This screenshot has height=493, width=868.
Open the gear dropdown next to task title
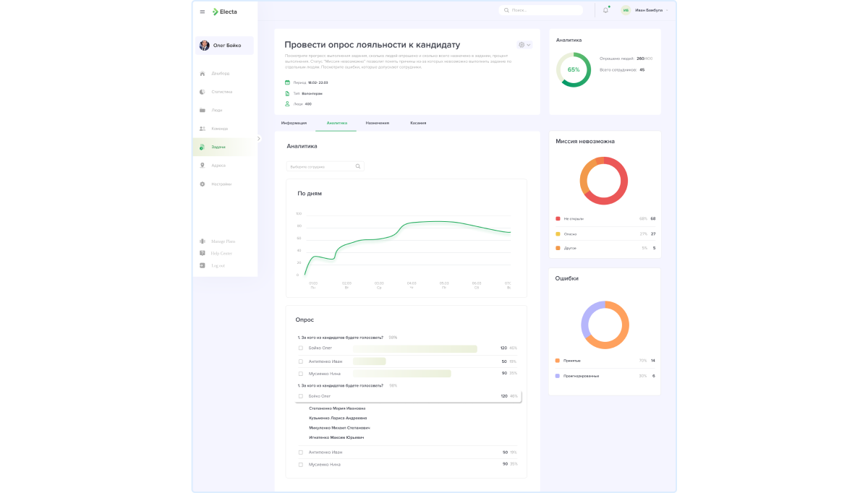[524, 45]
